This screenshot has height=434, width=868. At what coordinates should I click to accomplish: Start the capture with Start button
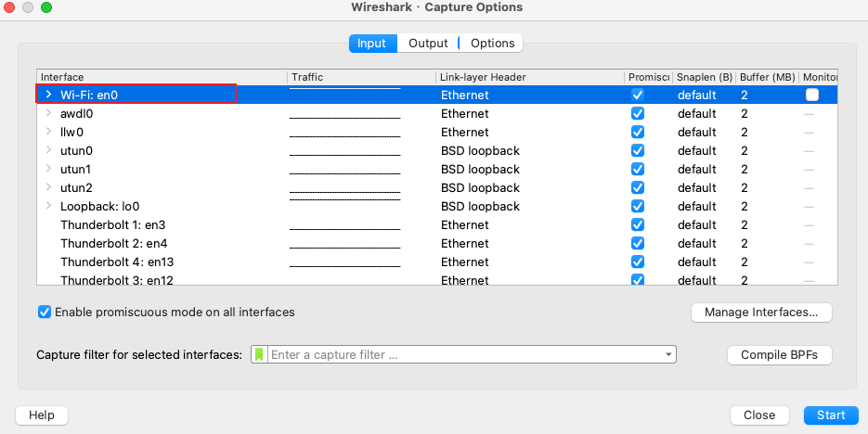[x=831, y=415]
